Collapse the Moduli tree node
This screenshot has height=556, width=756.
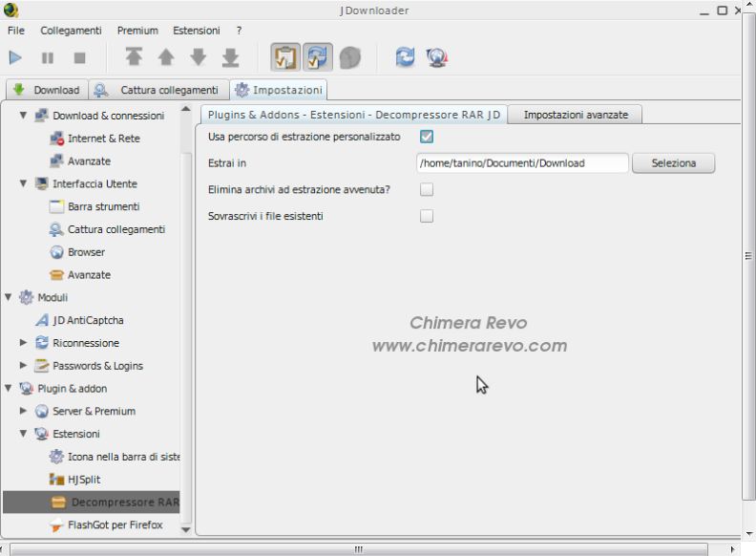(x=8, y=297)
